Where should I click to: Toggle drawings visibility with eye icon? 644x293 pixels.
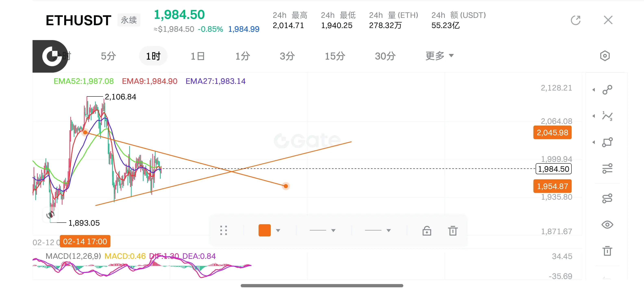point(607,224)
